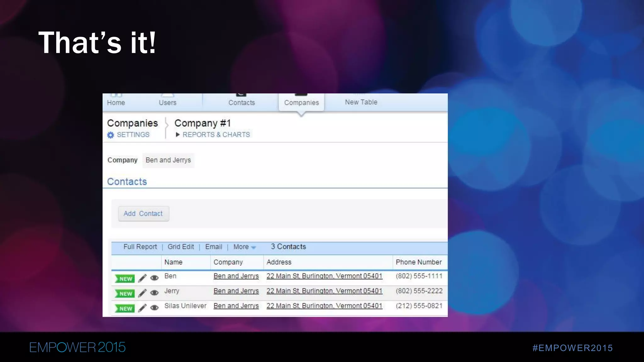Open the Users tab

pos(168,102)
